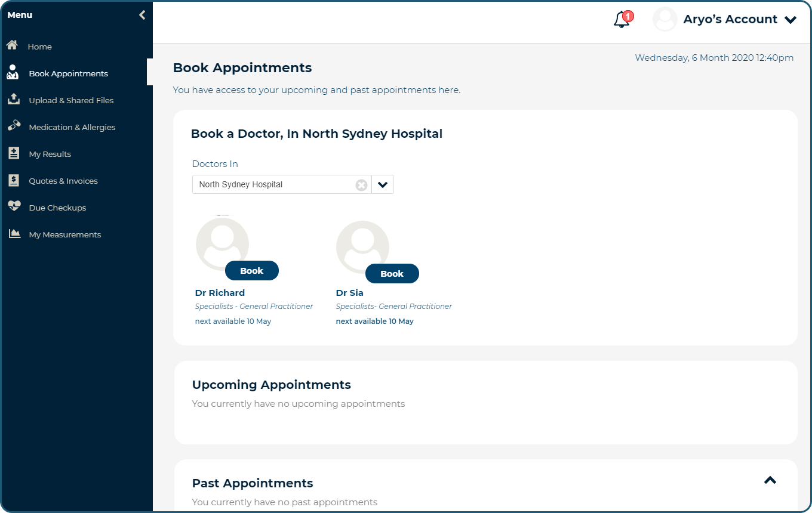This screenshot has width=812, height=513.
Task: Clear the North Sydney Hospital selection
Action: click(361, 184)
